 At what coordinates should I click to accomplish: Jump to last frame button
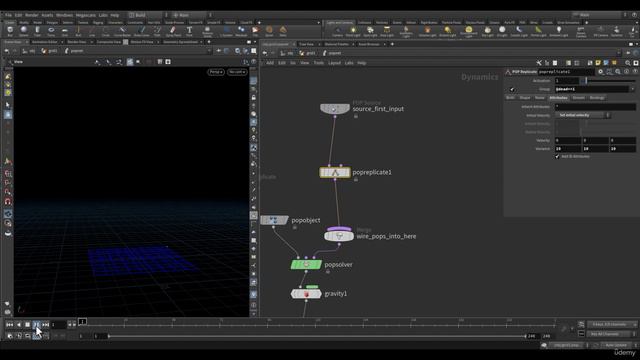46,324
